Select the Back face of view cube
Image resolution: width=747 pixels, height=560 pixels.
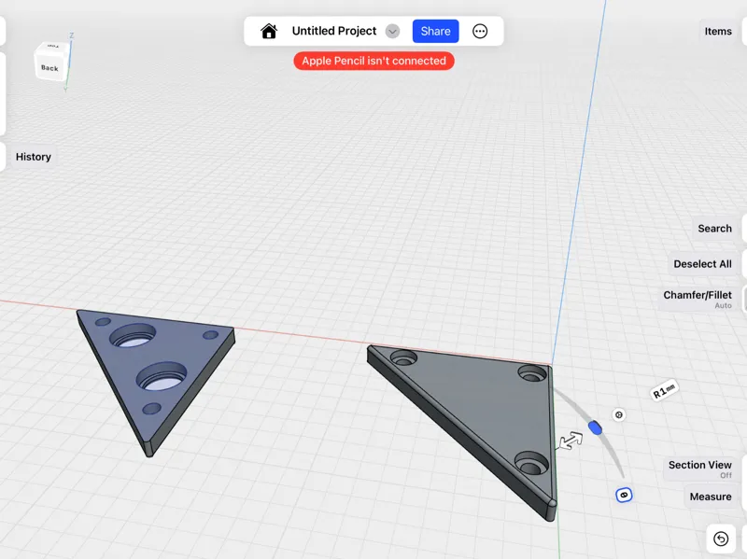click(49, 68)
